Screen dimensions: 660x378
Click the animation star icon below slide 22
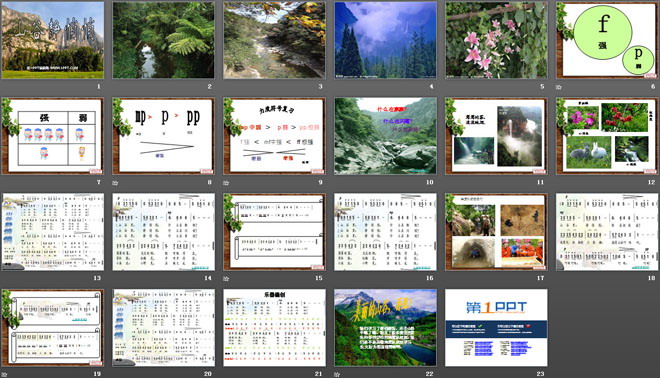click(337, 374)
